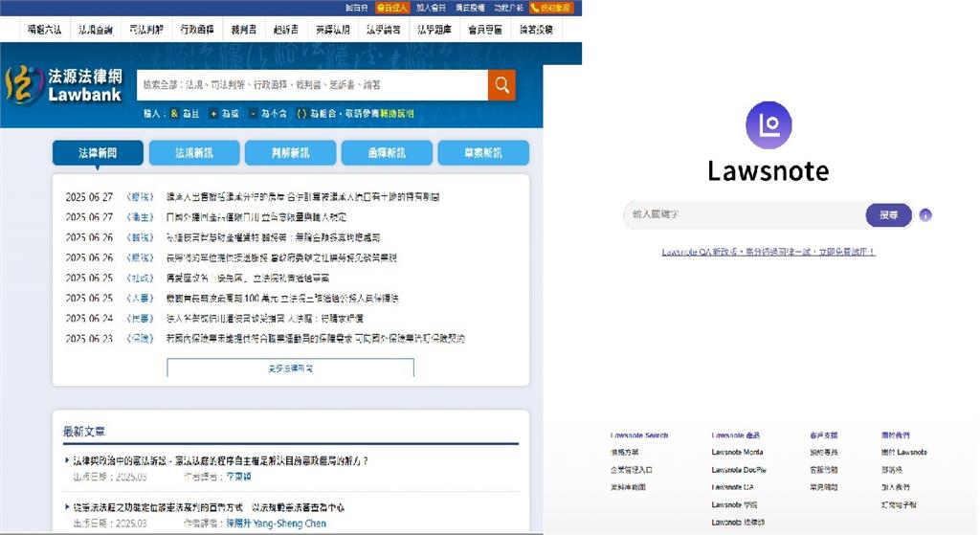Open the 會員專區 menu
This screenshot has width=980, height=535.
click(x=485, y=30)
